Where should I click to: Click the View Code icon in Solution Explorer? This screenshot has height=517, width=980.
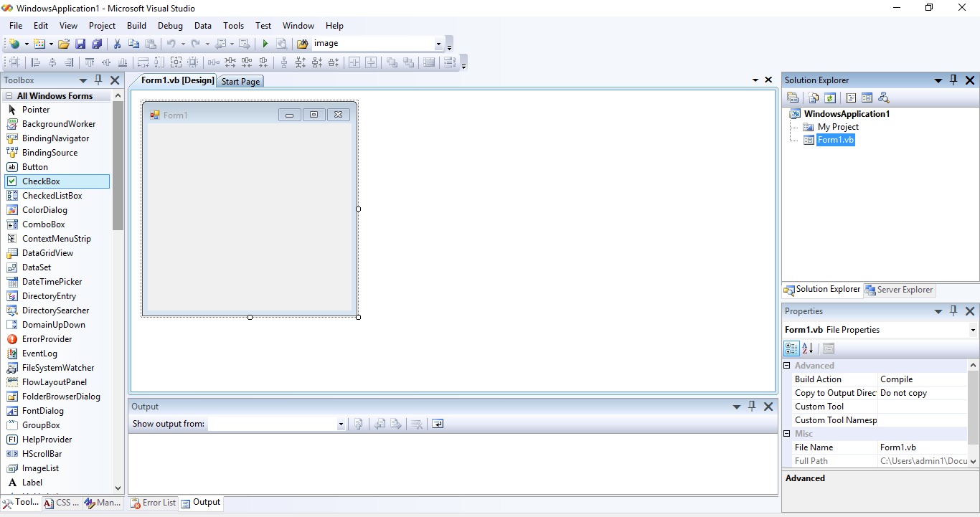851,98
